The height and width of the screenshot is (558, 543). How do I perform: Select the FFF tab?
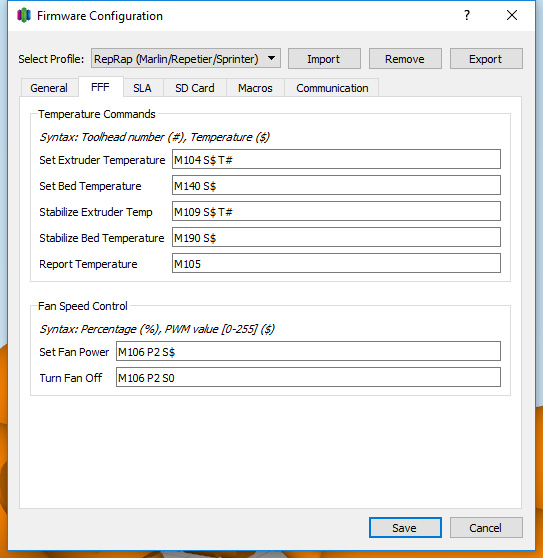[100, 87]
